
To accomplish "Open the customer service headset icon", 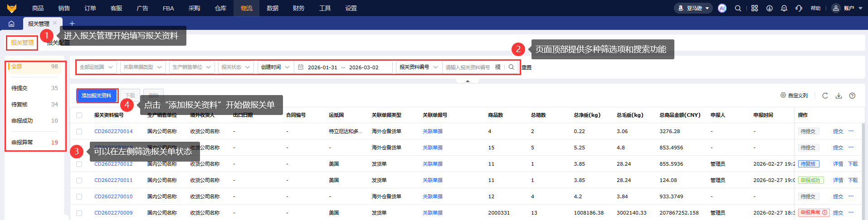I will (x=799, y=8).
